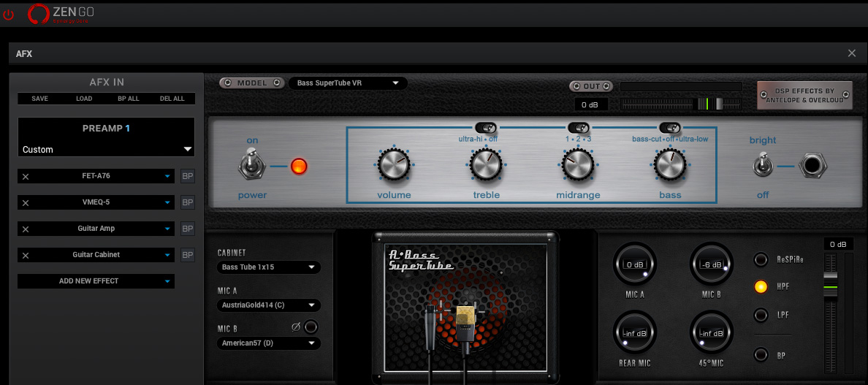
Task: Remove the VMEQ-5 effect with its X
Action: tap(26, 203)
